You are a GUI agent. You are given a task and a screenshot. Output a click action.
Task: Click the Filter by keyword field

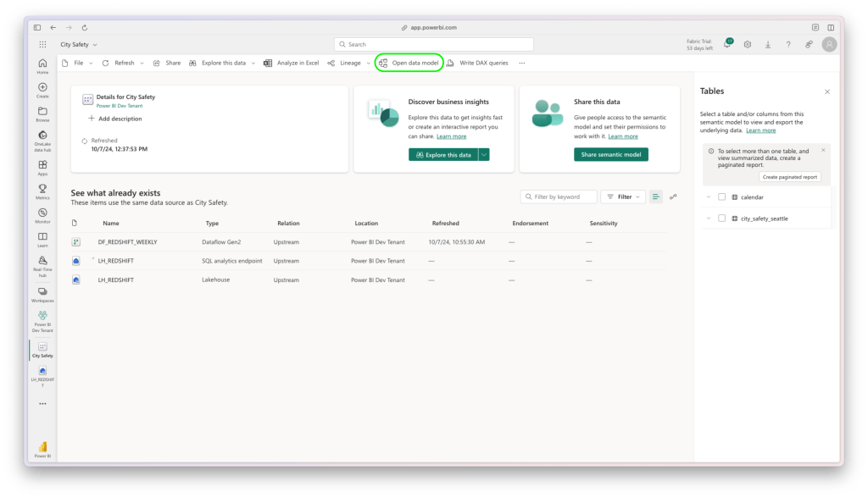click(x=558, y=196)
